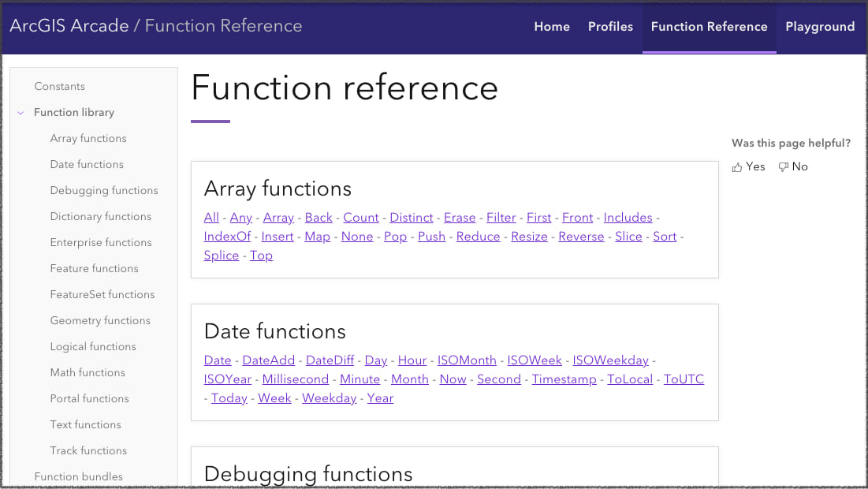The width and height of the screenshot is (868, 489).
Task: Select Dictionary functions in sidebar
Action: point(101,217)
